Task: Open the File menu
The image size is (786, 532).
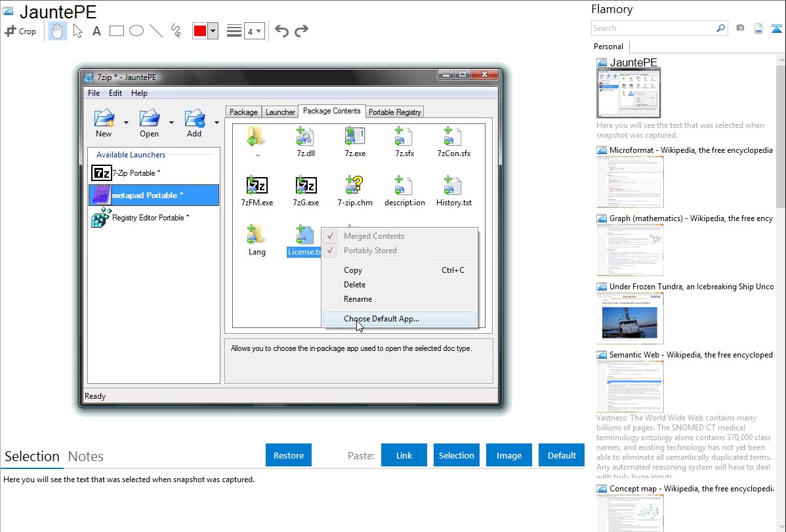Action: (94, 92)
